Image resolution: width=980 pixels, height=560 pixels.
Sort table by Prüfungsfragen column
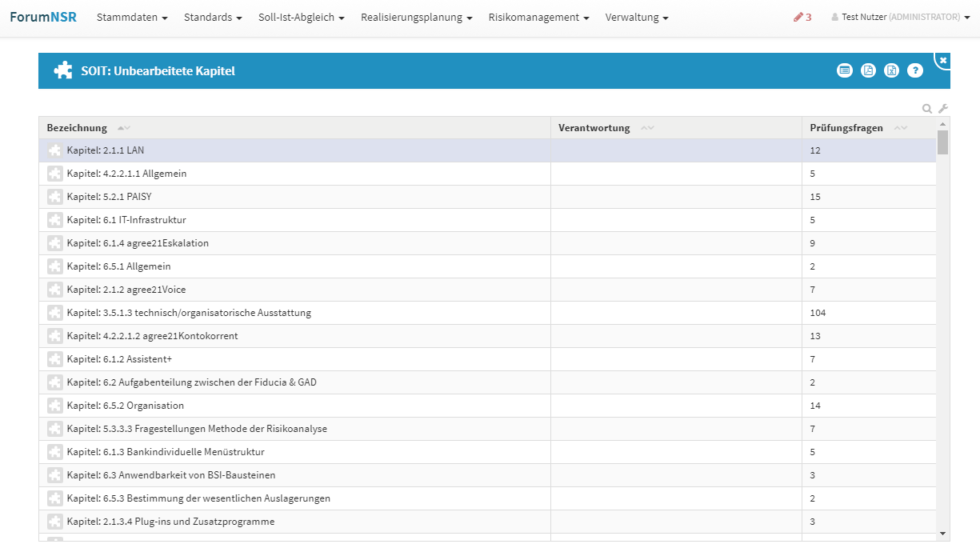point(846,128)
